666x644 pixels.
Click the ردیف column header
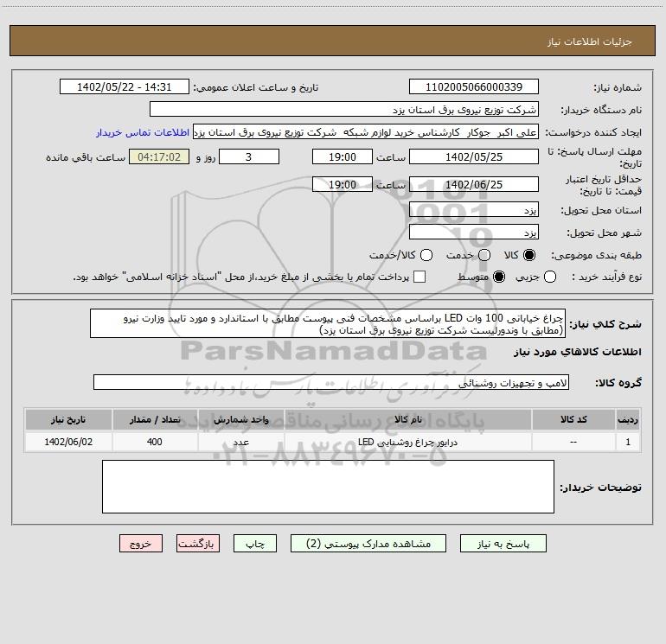(x=628, y=419)
